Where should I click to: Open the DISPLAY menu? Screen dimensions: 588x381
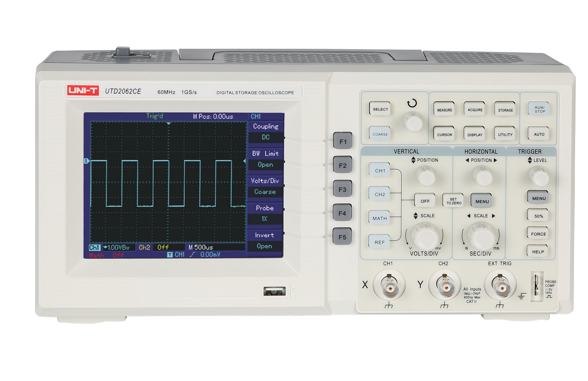point(475,134)
